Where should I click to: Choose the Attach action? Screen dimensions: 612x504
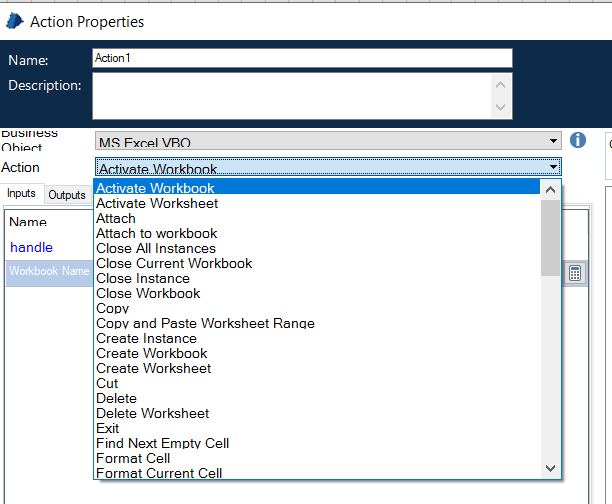tap(317, 218)
